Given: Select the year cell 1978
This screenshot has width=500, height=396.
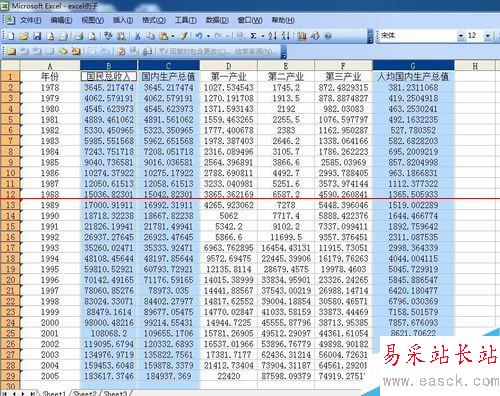Looking at the screenshot, I should click(50, 88).
